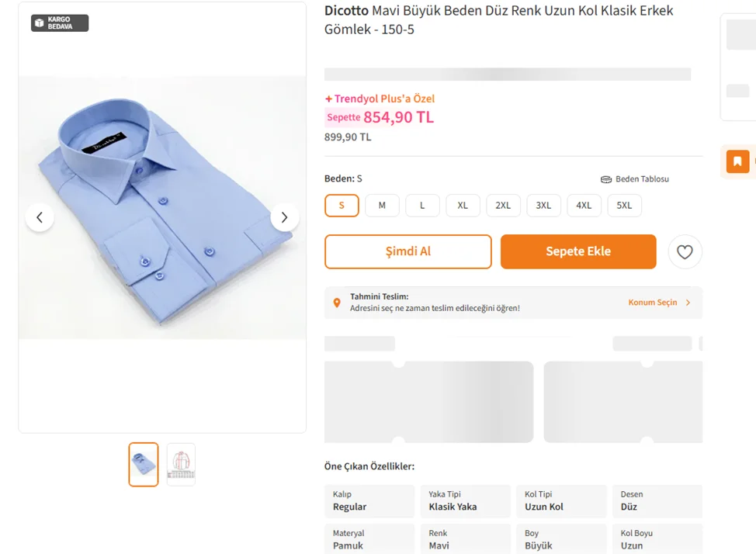Click the main shirt product image
This screenshot has width=756, height=554.
[162, 208]
